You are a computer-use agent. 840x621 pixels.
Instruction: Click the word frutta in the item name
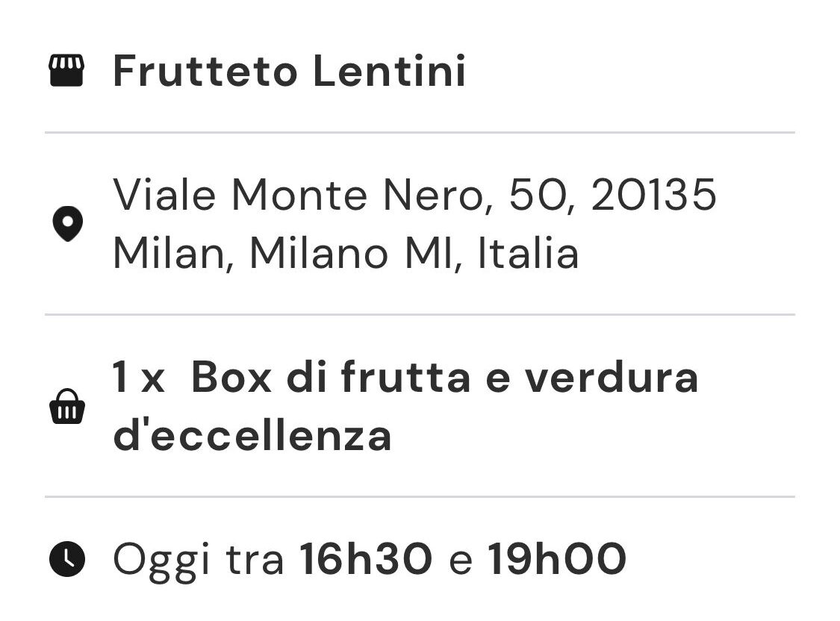(x=405, y=377)
